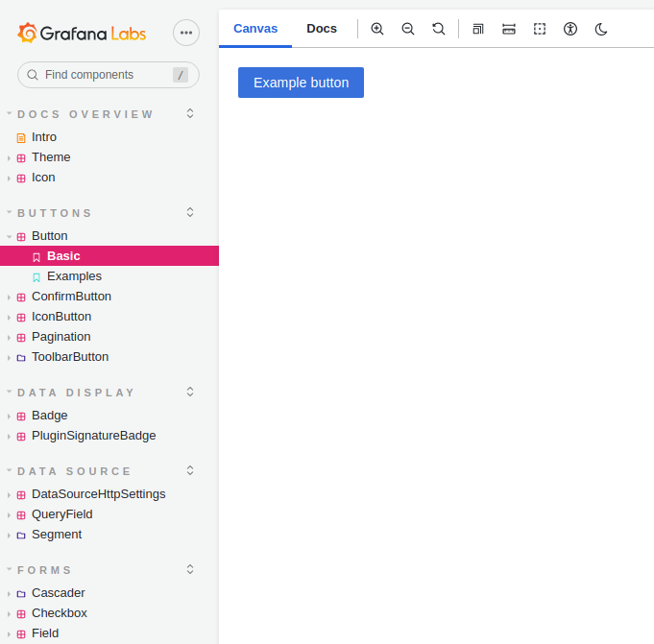The height and width of the screenshot is (644, 654).
Task: Click the Theme component icon
Action: pos(21,158)
